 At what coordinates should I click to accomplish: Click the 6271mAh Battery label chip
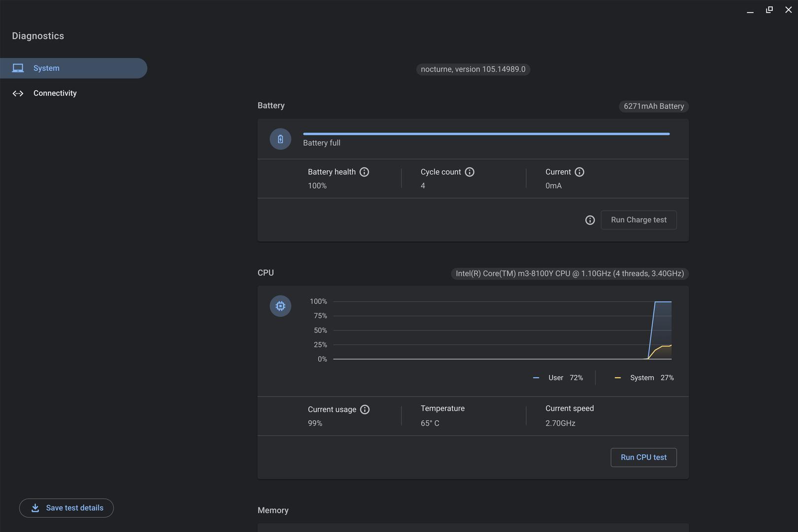tap(653, 106)
